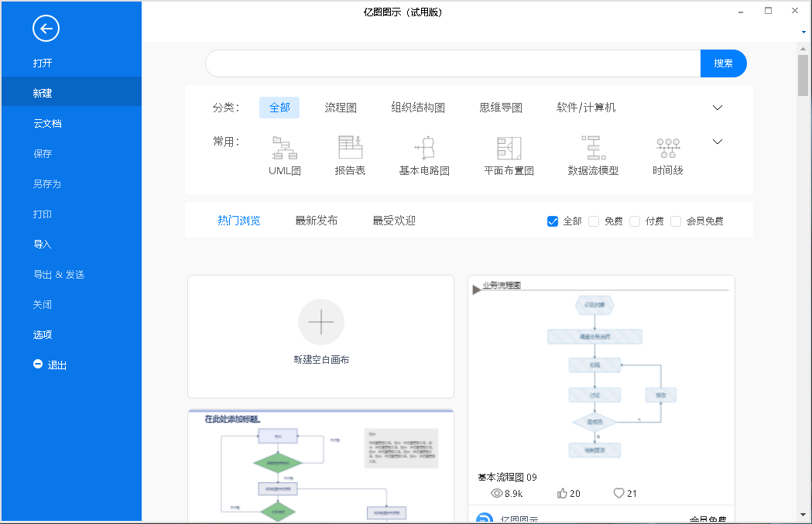Viewport: 812px width, 524px height.
Task: Switch to the 热门浏览 tab
Action: (x=238, y=221)
